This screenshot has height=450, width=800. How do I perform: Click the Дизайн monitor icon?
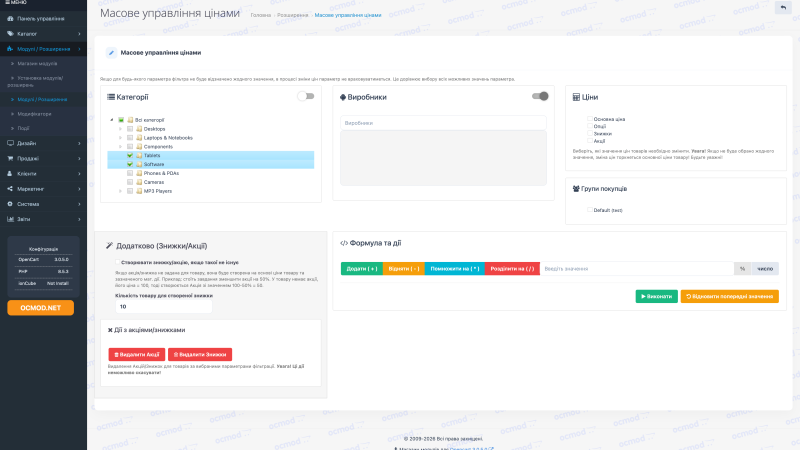pos(10,143)
